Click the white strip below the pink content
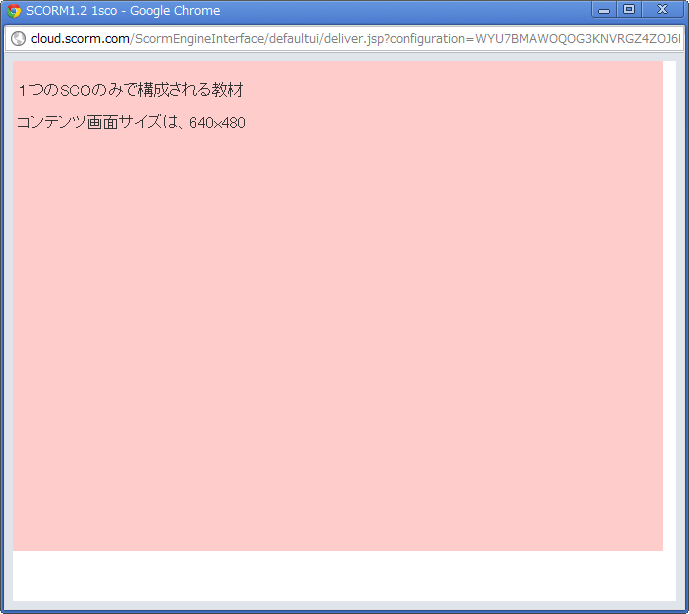689x614 pixels. point(338,575)
